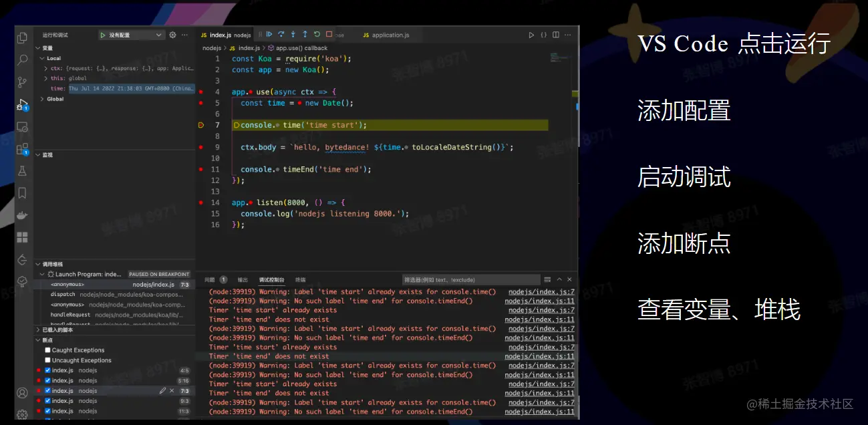Select the time variable value

[x=132, y=88]
